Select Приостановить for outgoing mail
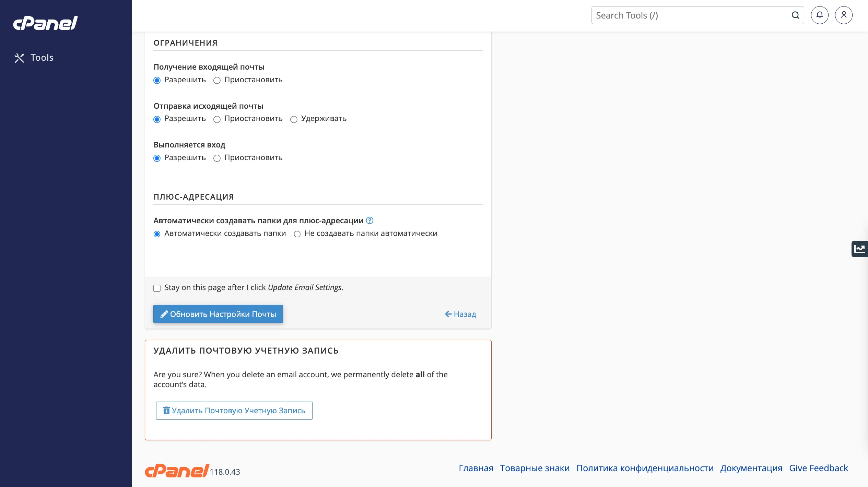This screenshot has height=487, width=868. click(217, 119)
